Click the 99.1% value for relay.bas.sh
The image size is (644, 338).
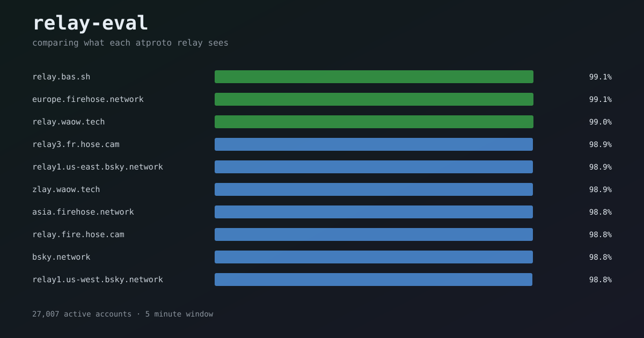pos(600,77)
